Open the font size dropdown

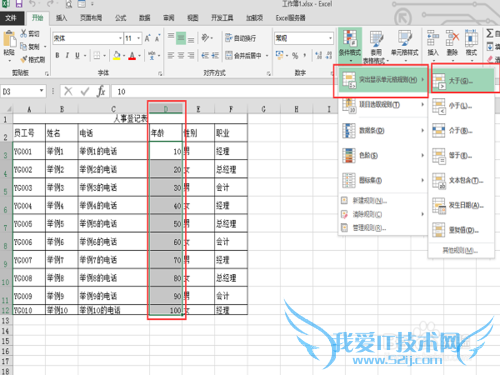pyautogui.click(x=139, y=38)
